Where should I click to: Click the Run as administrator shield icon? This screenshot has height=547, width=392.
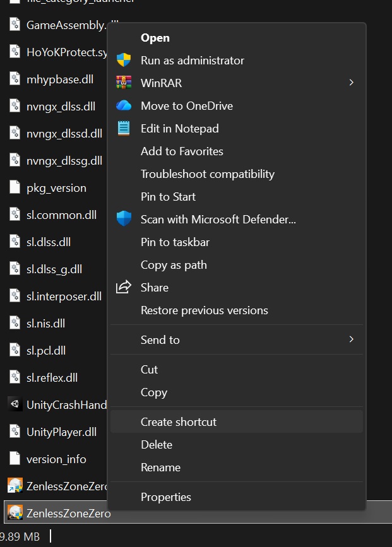pyautogui.click(x=124, y=61)
